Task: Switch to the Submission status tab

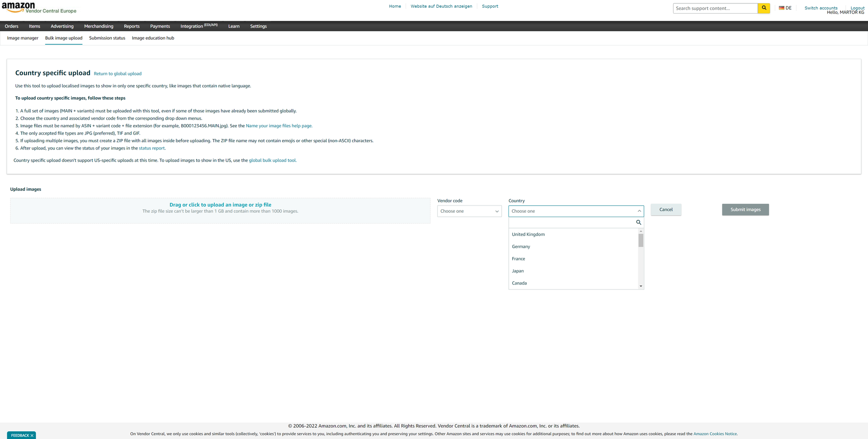Action: (x=107, y=38)
